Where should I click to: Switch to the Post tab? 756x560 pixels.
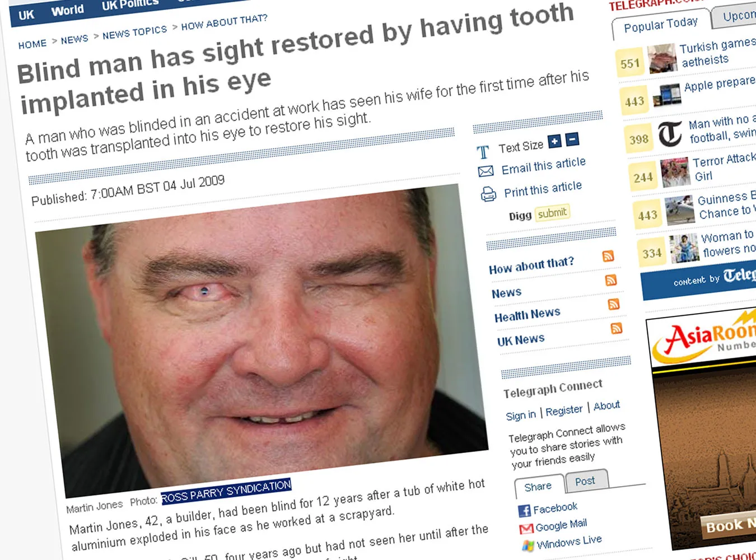click(x=585, y=481)
